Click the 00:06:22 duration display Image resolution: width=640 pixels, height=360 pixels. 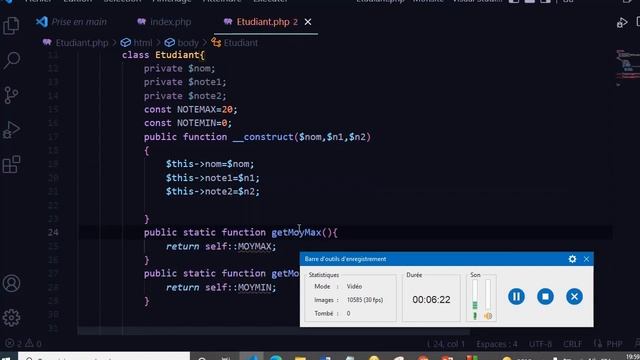tap(431, 300)
